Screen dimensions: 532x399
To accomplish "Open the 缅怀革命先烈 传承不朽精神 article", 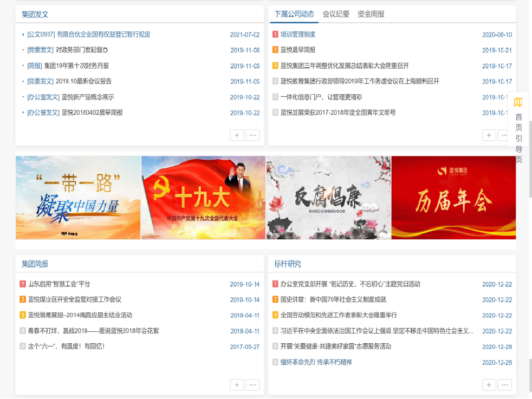I will (x=316, y=362).
